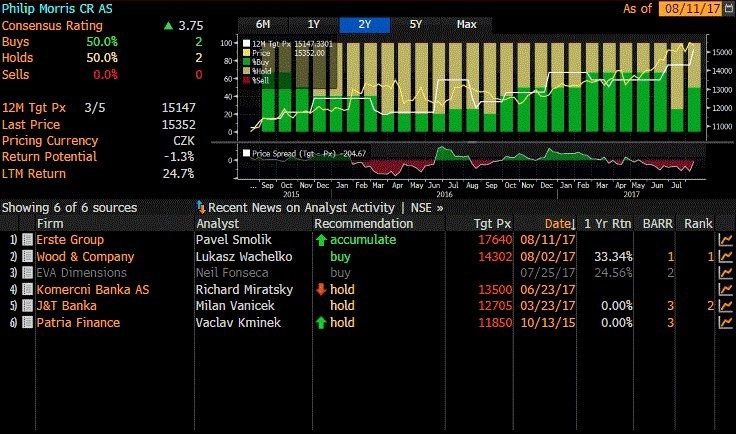Click the Buys 50.0% value
Viewport: 736px width, 434px height.
pyautogui.click(x=102, y=42)
